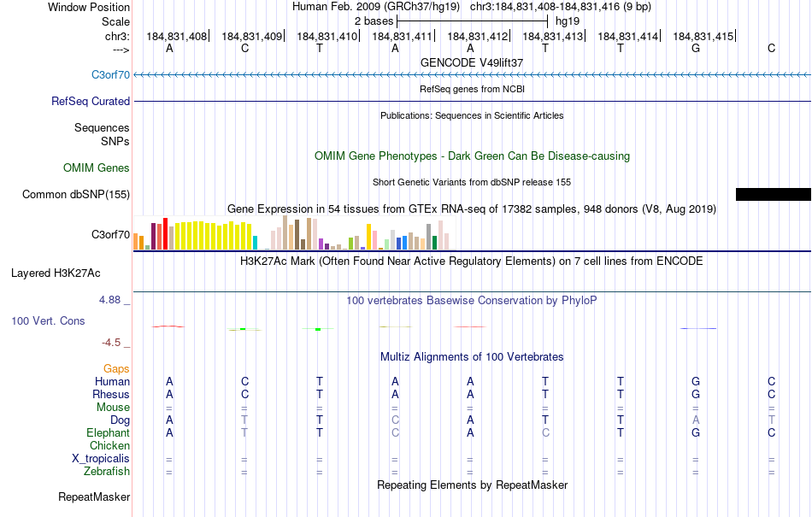812x517 pixels.
Task: Open the H3K27Ac Mark track title
Action: [x=472, y=261]
